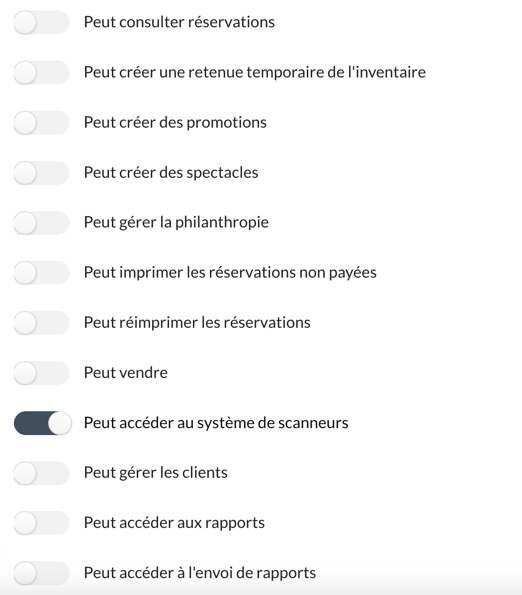Click the 'Peut créer des spectacles' label
Viewport: 522px width, 595px height.
click(x=171, y=173)
